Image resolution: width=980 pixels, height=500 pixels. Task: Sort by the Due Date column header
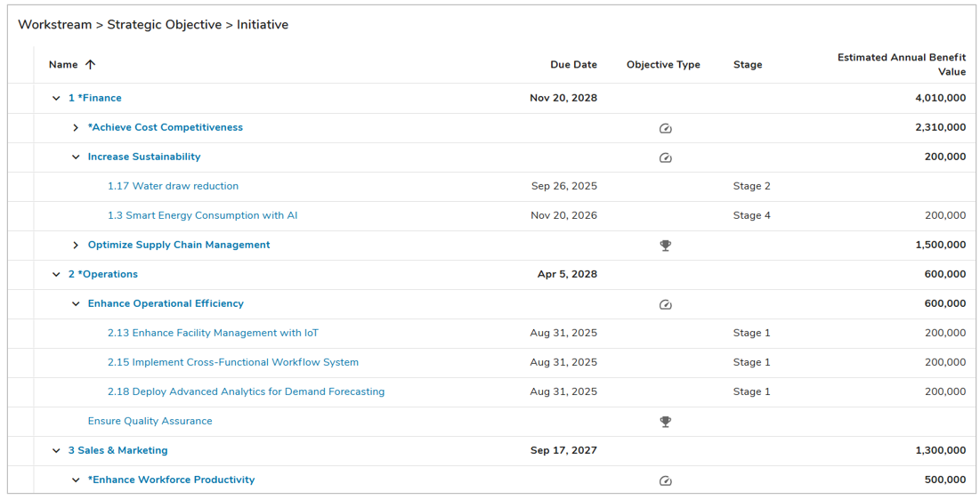(x=573, y=65)
